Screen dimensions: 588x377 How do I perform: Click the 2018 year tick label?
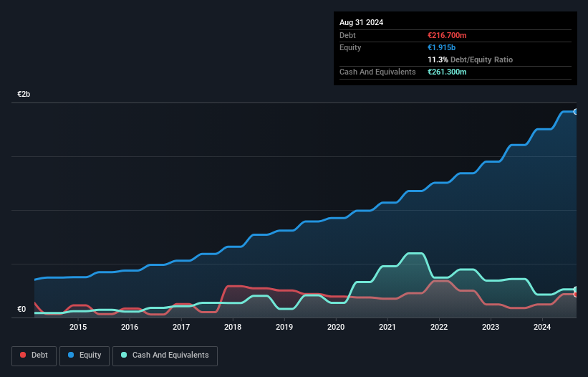coord(233,328)
